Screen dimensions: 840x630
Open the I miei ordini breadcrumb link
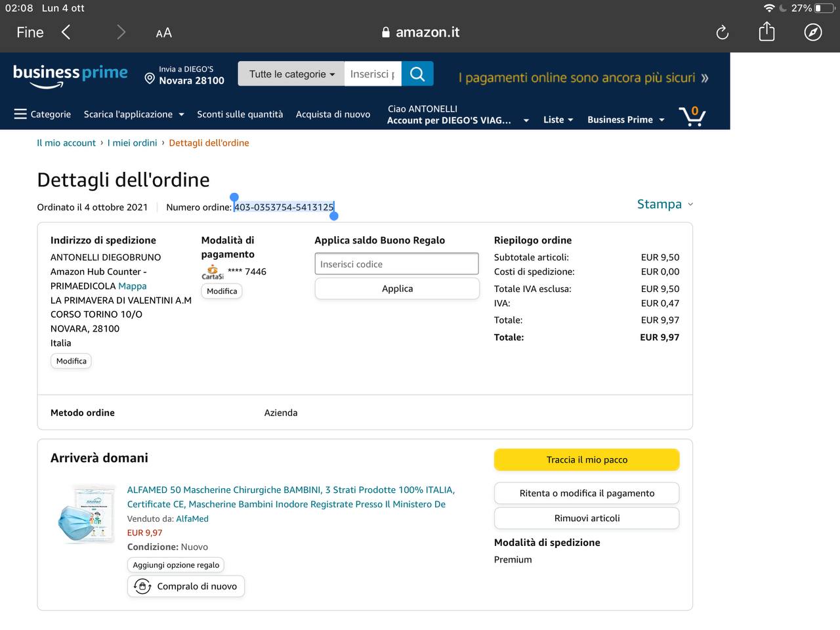tap(132, 142)
